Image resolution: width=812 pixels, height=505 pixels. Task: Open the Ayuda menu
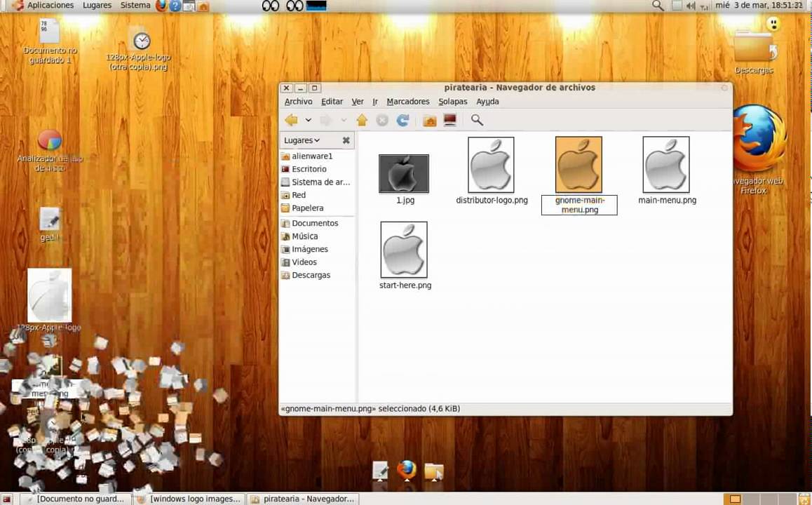(x=487, y=102)
